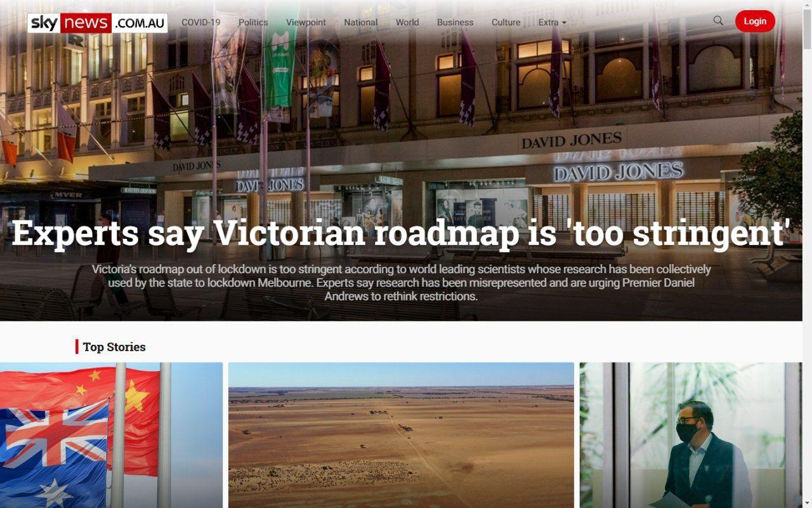This screenshot has width=812, height=508.
Task: Open the COVID-19 section
Action: pyautogui.click(x=201, y=22)
